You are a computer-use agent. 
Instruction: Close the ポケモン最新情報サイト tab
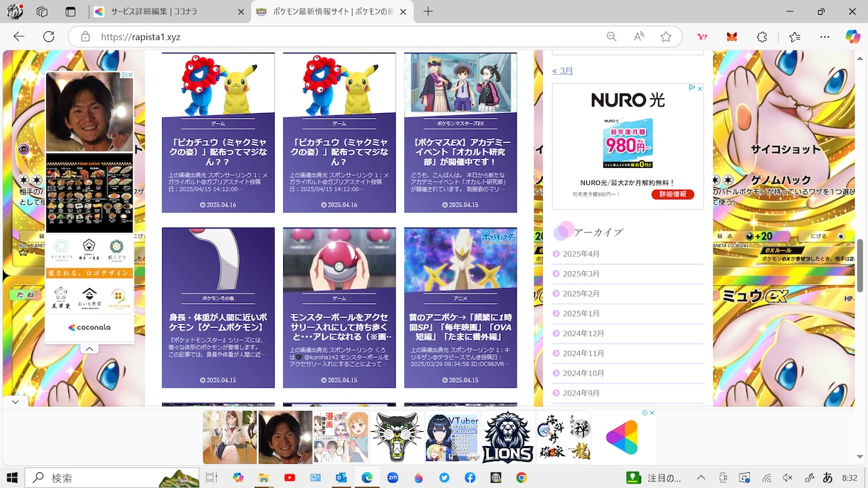tap(403, 11)
